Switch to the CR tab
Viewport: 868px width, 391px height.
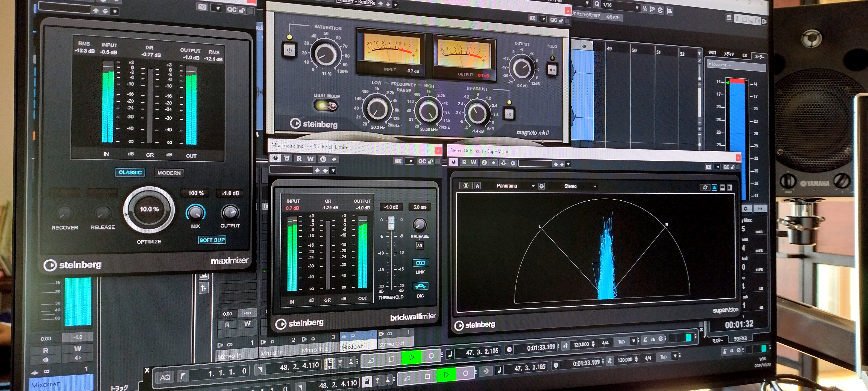[745, 55]
